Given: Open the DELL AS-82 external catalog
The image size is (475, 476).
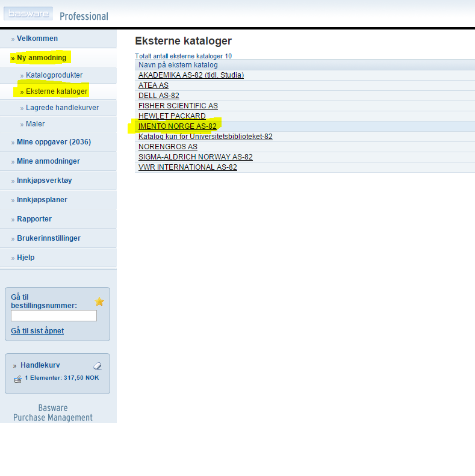Looking at the screenshot, I should pos(158,96).
